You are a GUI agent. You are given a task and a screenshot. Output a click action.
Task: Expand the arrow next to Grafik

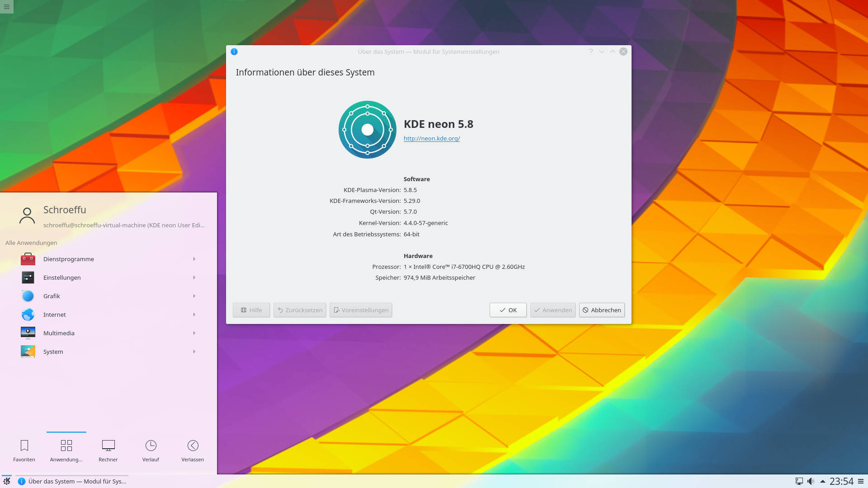click(194, 296)
